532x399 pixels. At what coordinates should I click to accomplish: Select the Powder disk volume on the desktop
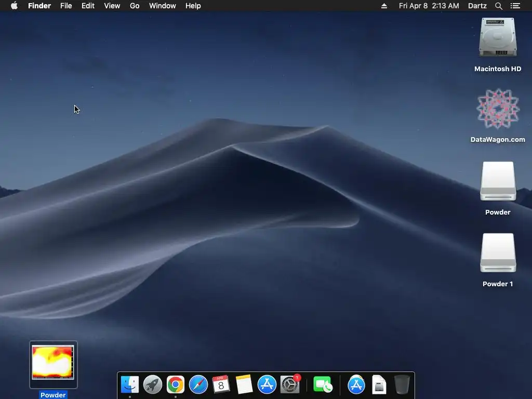click(498, 181)
